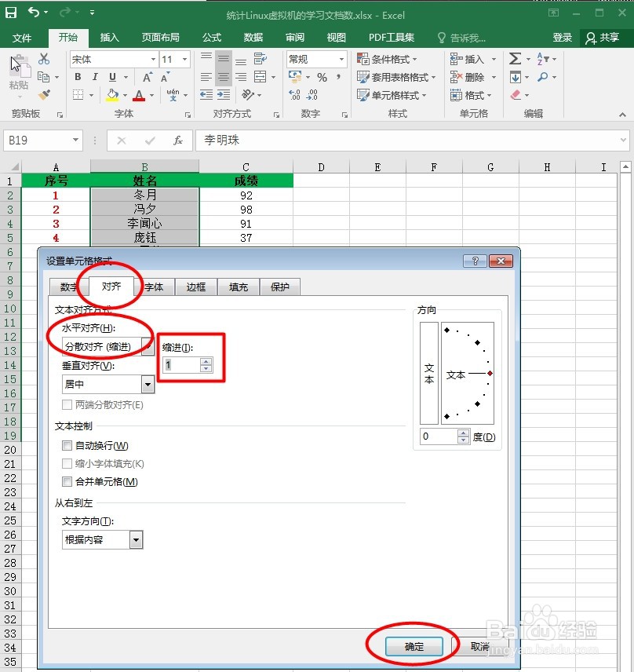Switch to the 填充 dialog tab
634x672 pixels.
pyautogui.click(x=239, y=287)
